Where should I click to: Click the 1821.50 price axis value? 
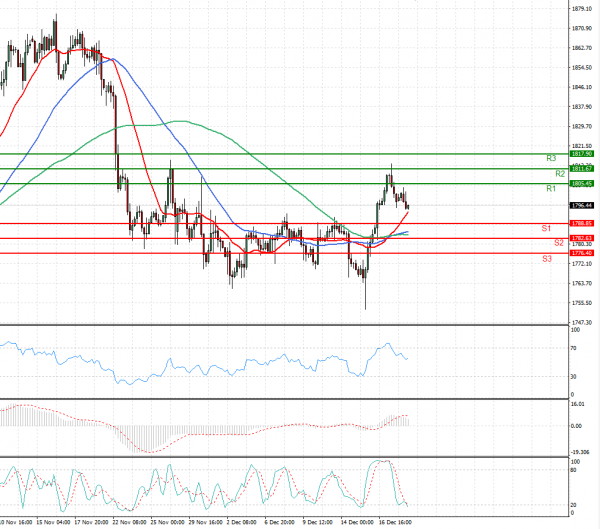pyautogui.click(x=582, y=146)
